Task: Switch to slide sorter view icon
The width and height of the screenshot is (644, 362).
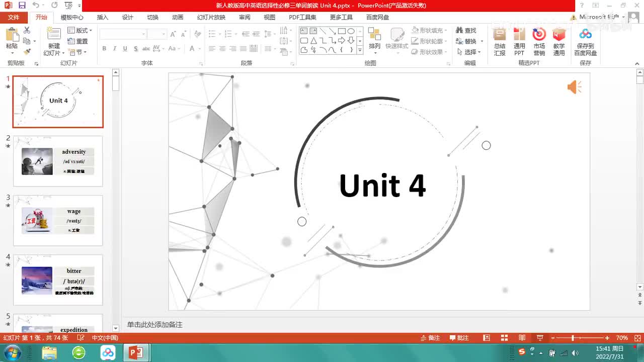Action: [505, 338]
